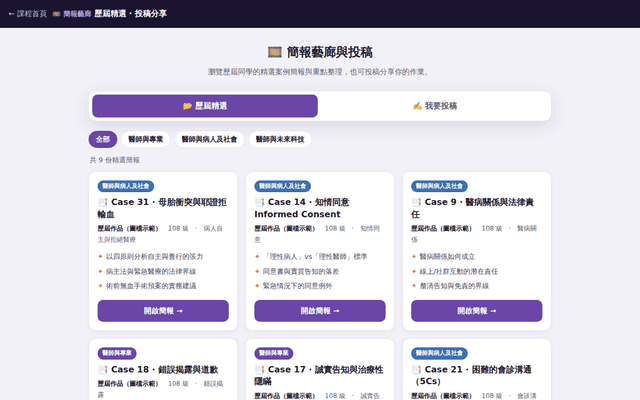The image size is (640, 400).
Task: Click the document icon beside Case 9
Action: point(416,202)
